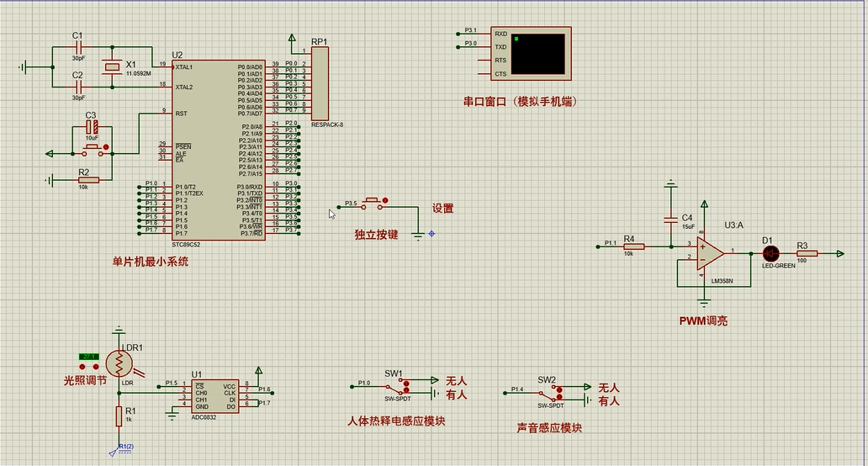
Task: Select the ADC0832 chip U1
Action: tap(215, 396)
